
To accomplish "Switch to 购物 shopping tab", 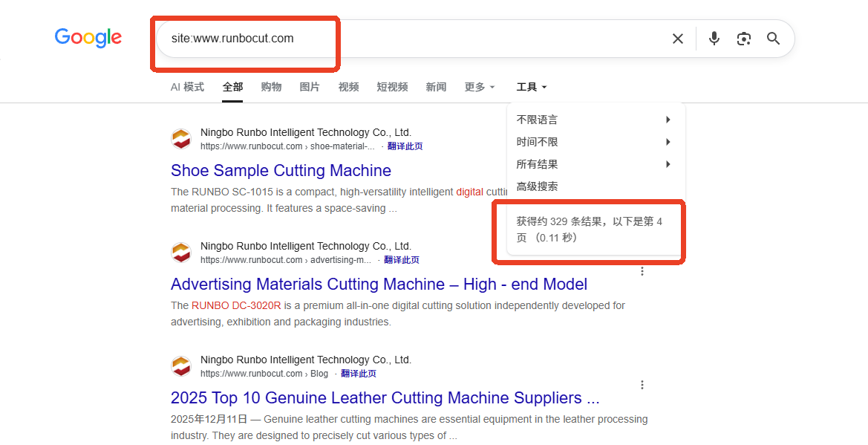I will pyautogui.click(x=271, y=87).
